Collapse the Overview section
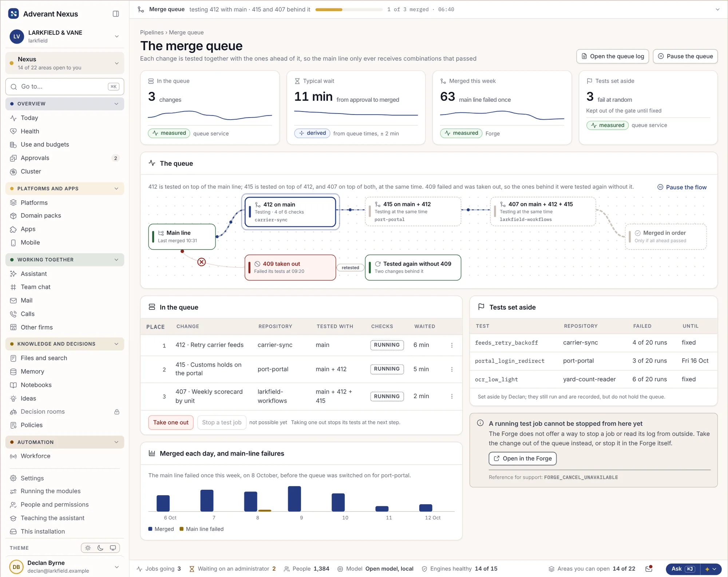The image size is (728, 577). [65, 104]
